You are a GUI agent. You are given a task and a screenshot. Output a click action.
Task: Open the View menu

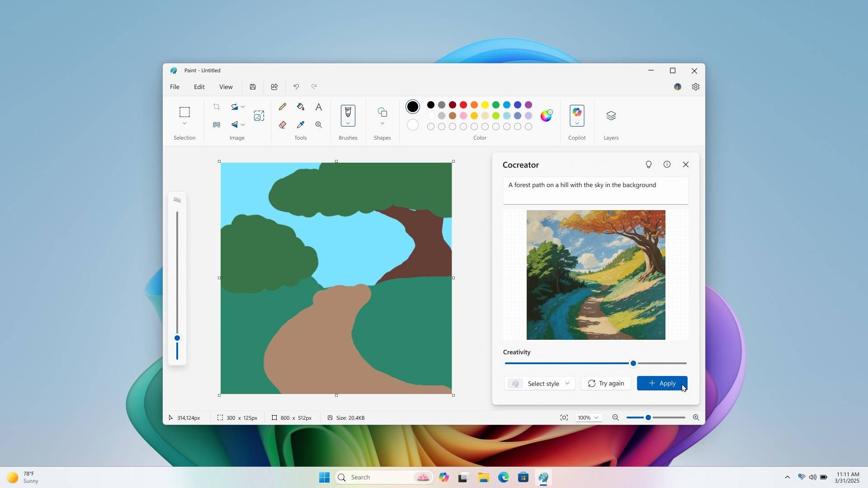point(226,87)
